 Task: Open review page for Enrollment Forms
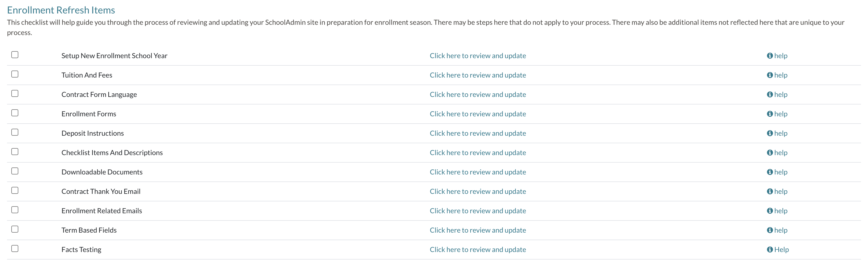tap(477, 113)
